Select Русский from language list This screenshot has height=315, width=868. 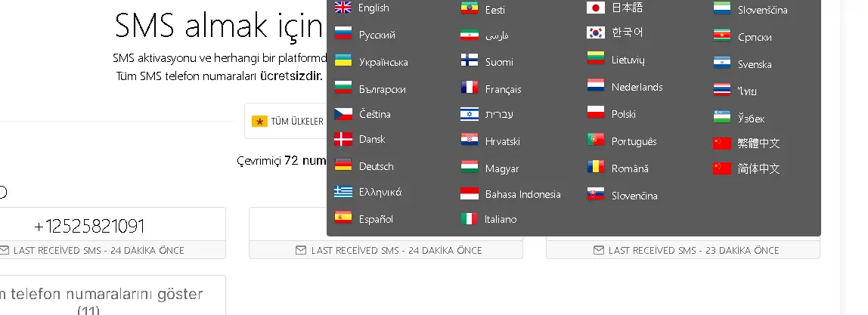tap(377, 35)
